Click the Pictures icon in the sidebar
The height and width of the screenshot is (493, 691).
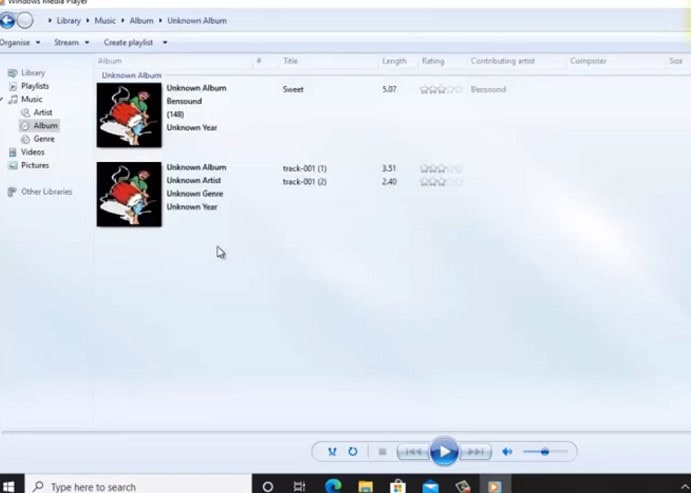(13, 165)
